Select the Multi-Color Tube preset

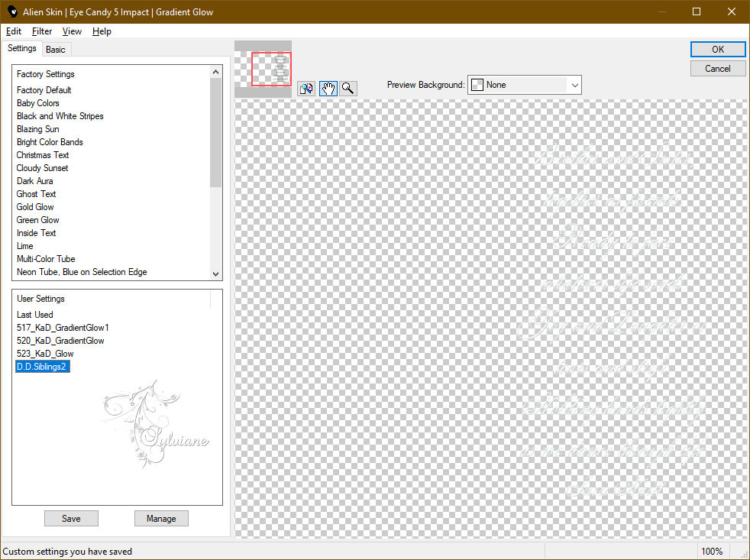[46, 258]
